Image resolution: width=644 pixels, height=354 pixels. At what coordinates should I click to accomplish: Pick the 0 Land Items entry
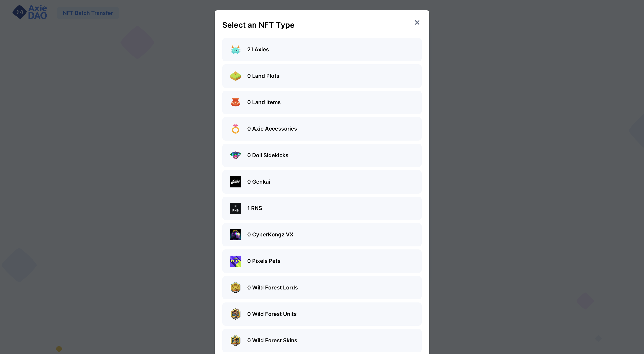(x=322, y=102)
